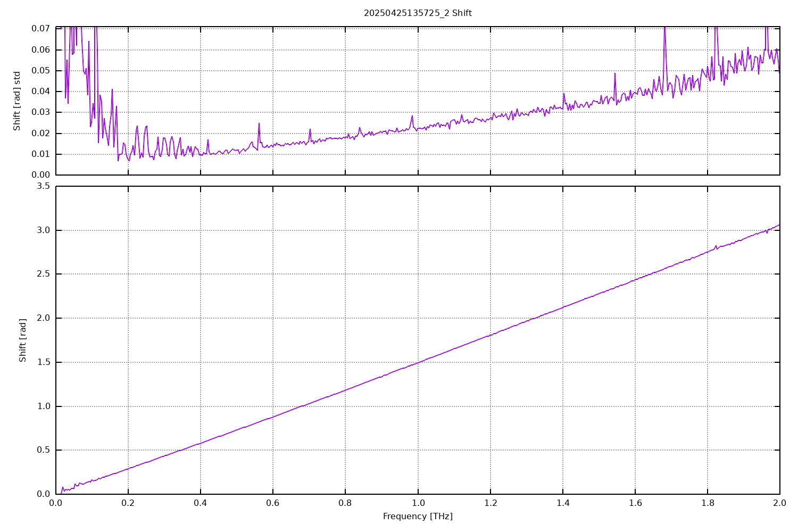The height and width of the screenshot is (532, 798).
Task: Click the shift curve's endpoint at 2.0 THz
Action: tap(779, 225)
